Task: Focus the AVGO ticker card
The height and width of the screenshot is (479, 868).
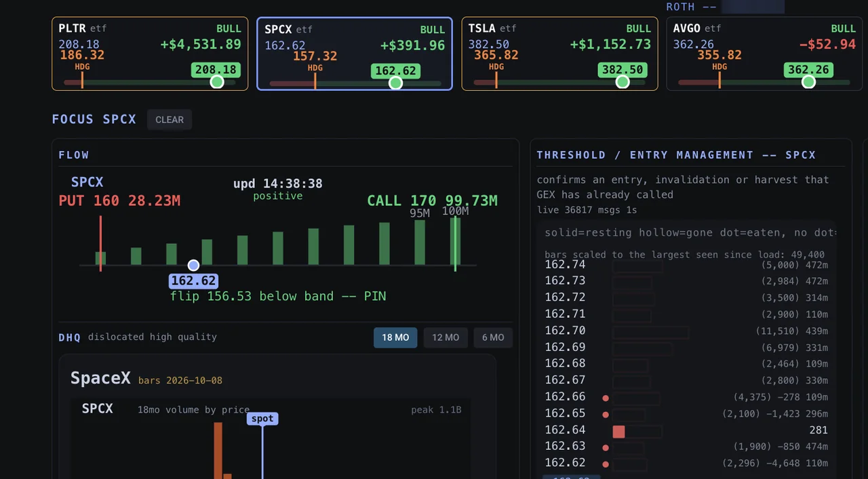Action: [x=764, y=54]
